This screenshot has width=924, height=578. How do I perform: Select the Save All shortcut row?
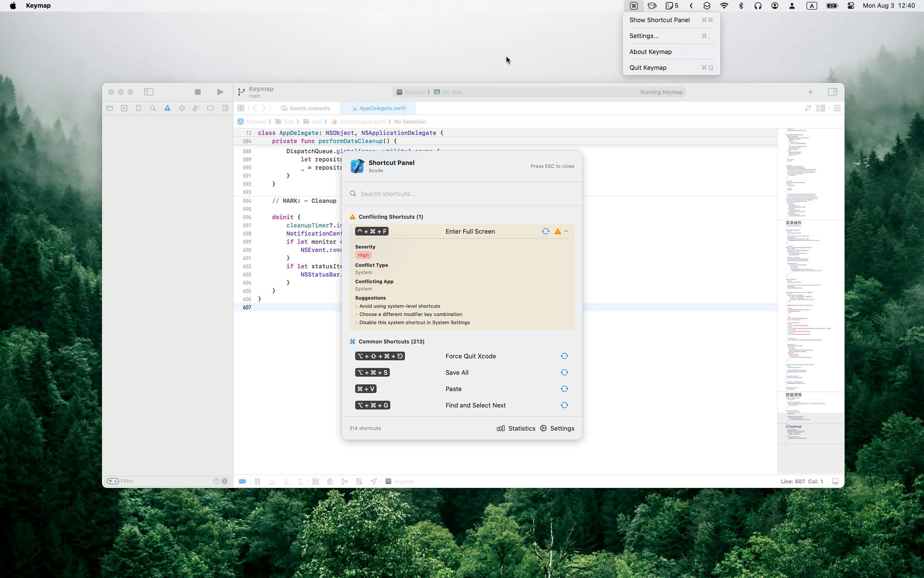click(x=462, y=372)
